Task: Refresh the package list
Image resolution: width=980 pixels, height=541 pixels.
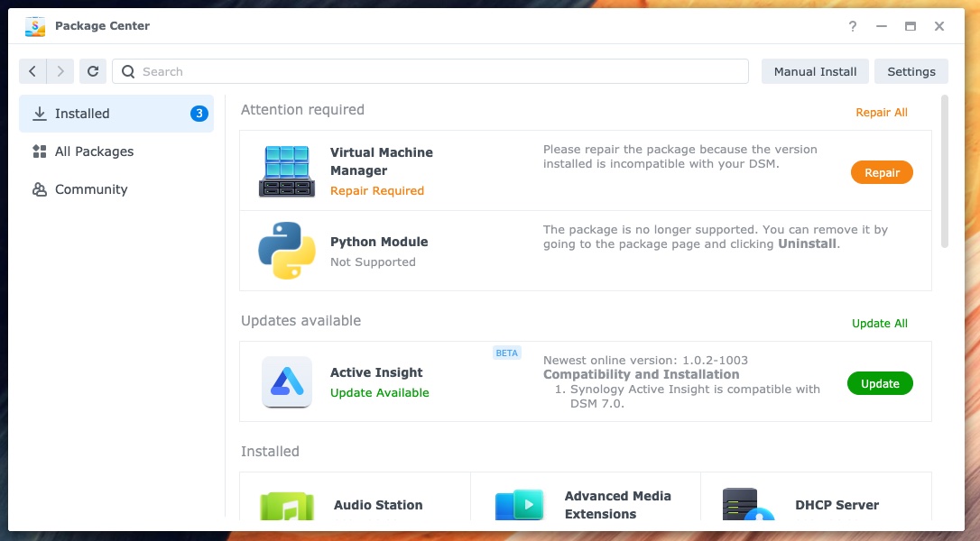Action: click(x=93, y=71)
